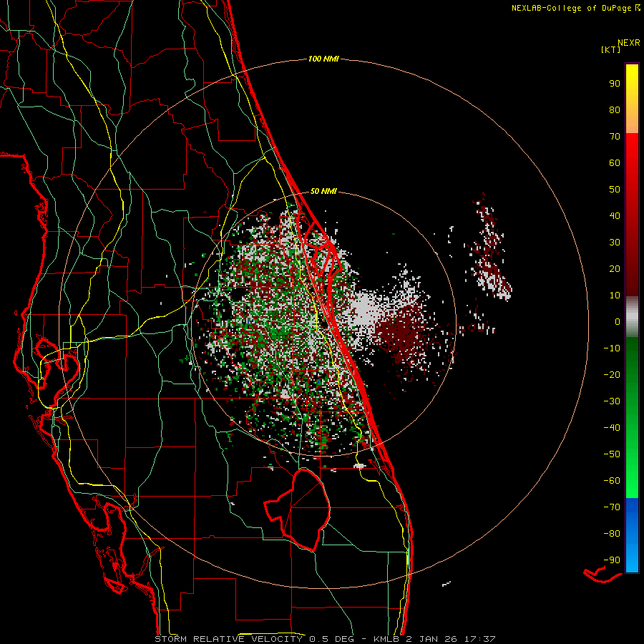This screenshot has height=644, width=644.
Task: Click the 90 value on velocity scale
Action: click(615, 84)
